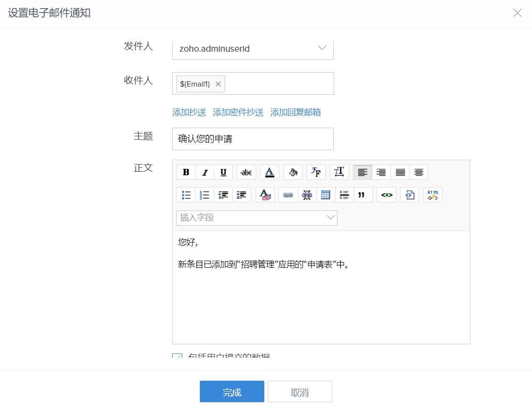Viewport: 532px width, 407px height.
Task: Open the 发件人 sender dropdown
Action: 252,49
